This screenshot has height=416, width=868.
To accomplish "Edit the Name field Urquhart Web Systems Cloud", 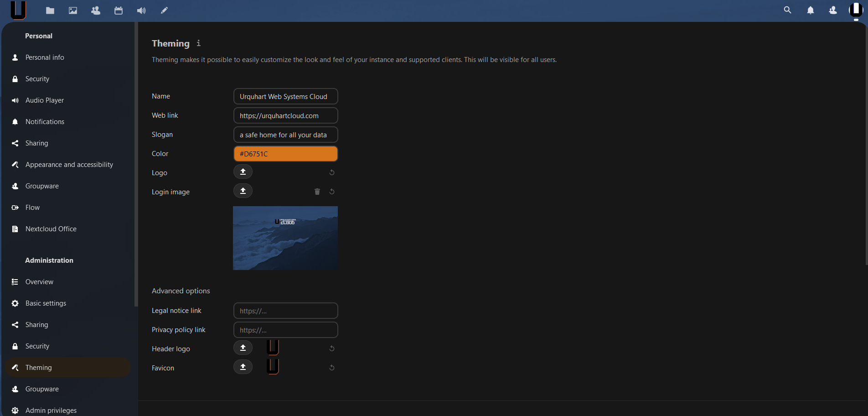I will coord(286,96).
